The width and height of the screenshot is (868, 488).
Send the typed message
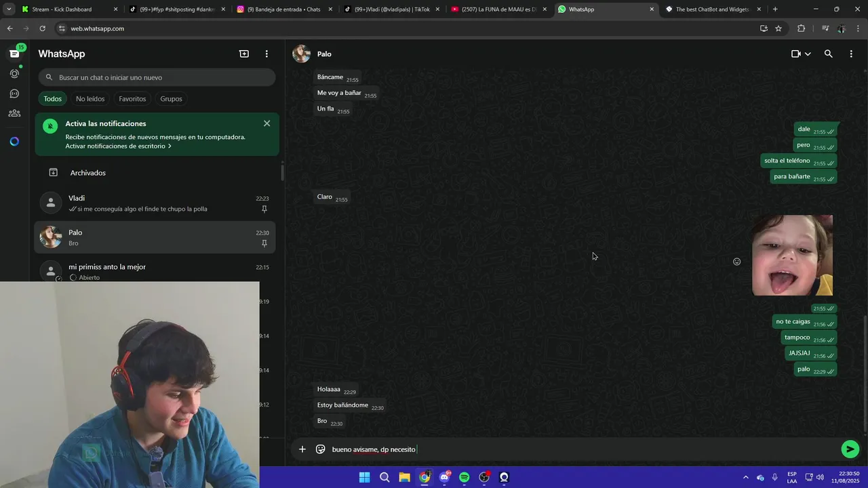pos(850,449)
